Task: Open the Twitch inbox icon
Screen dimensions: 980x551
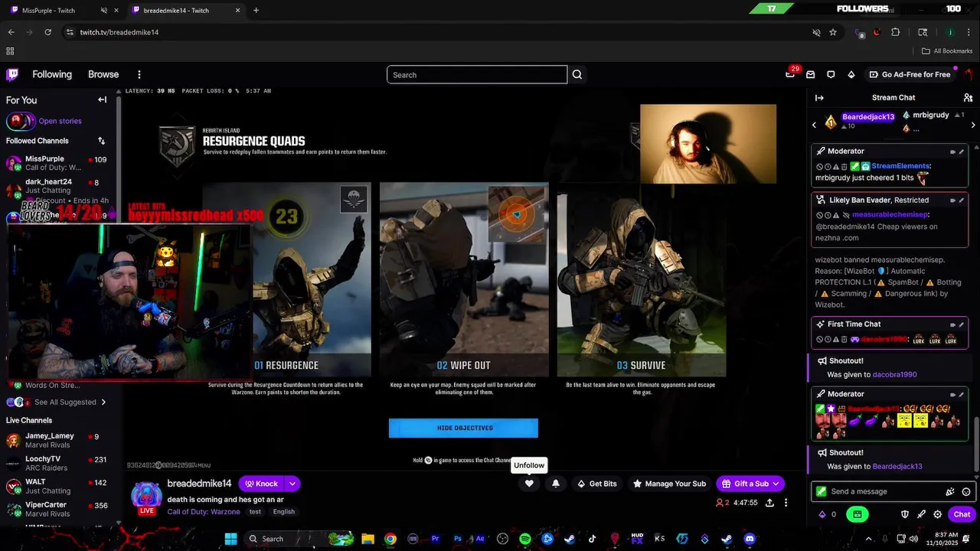Action: click(810, 74)
